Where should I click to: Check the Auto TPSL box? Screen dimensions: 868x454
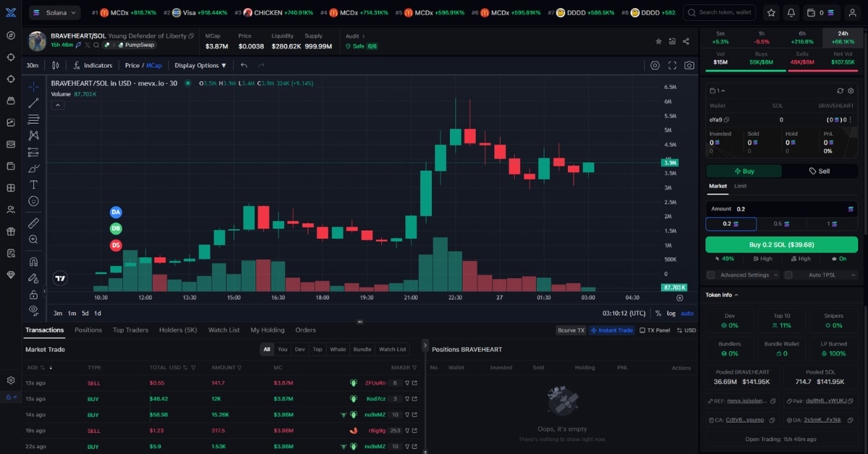(x=788, y=275)
